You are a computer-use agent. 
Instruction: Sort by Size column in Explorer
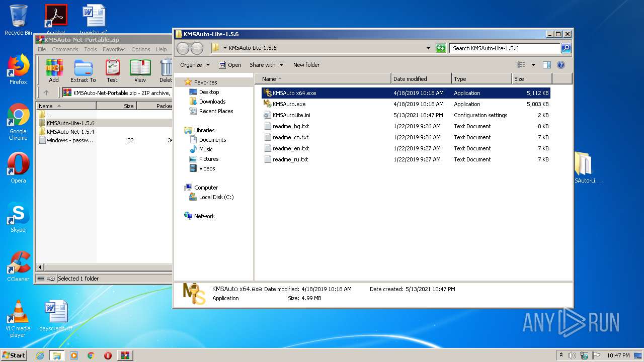pyautogui.click(x=532, y=79)
